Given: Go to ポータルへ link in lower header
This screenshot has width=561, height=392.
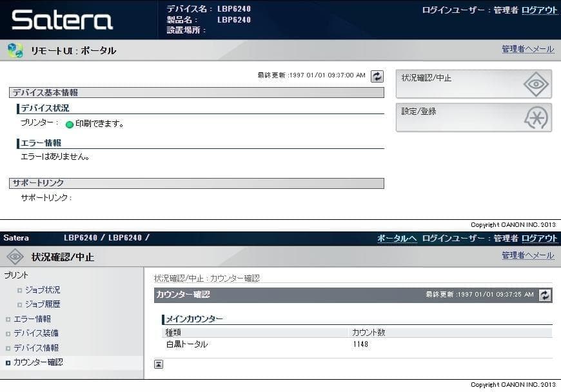Looking at the screenshot, I should click(397, 239).
